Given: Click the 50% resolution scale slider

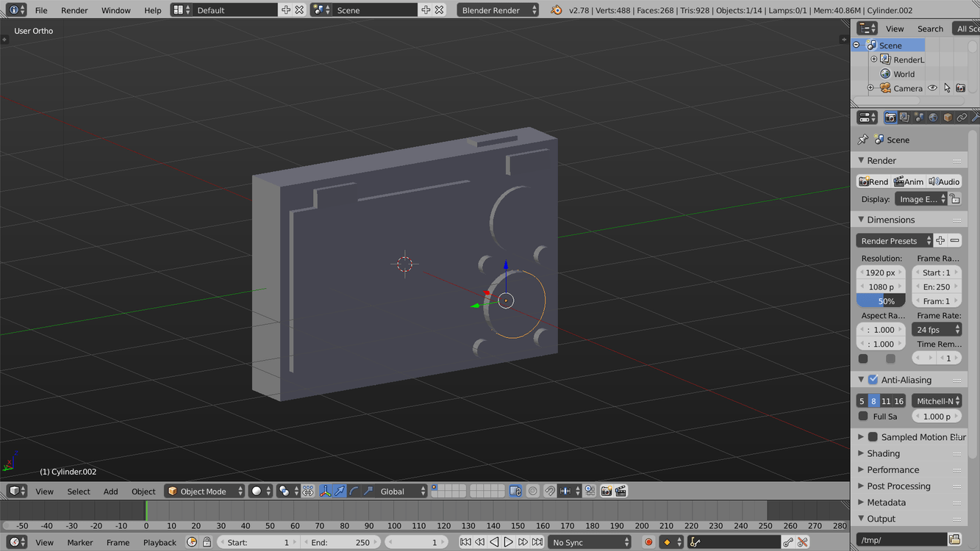Looking at the screenshot, I should (881, 301).
